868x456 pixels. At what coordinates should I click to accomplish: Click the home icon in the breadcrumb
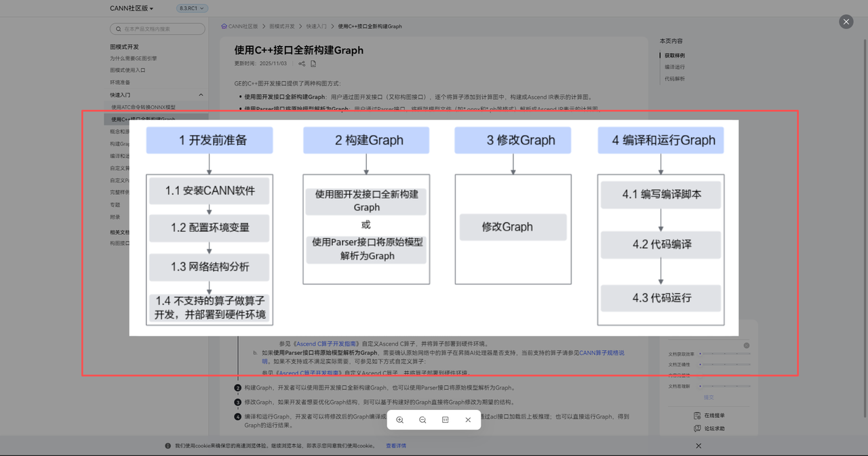[224, 26]
